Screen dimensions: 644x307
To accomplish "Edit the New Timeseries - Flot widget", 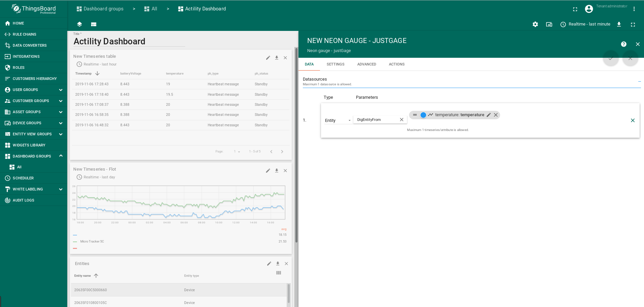I will pyautogui.click(x=268, y=171).
